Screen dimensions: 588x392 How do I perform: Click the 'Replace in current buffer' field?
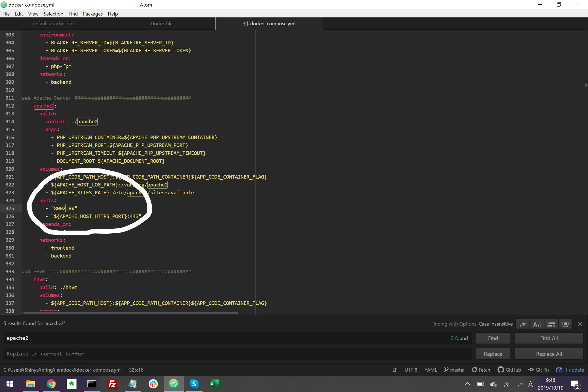(x=237, y=354)
